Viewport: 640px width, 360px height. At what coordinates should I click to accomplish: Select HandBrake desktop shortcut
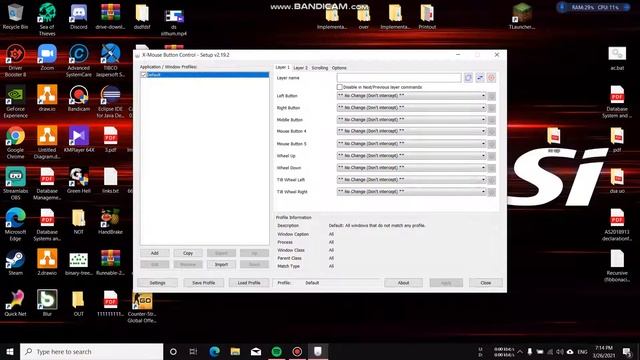(110, 222)
